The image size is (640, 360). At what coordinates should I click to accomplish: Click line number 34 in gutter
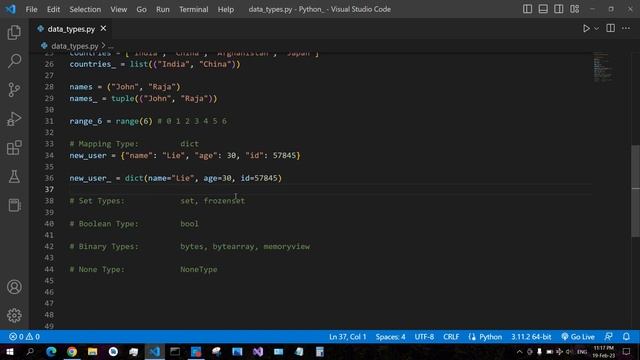point(49,156)
